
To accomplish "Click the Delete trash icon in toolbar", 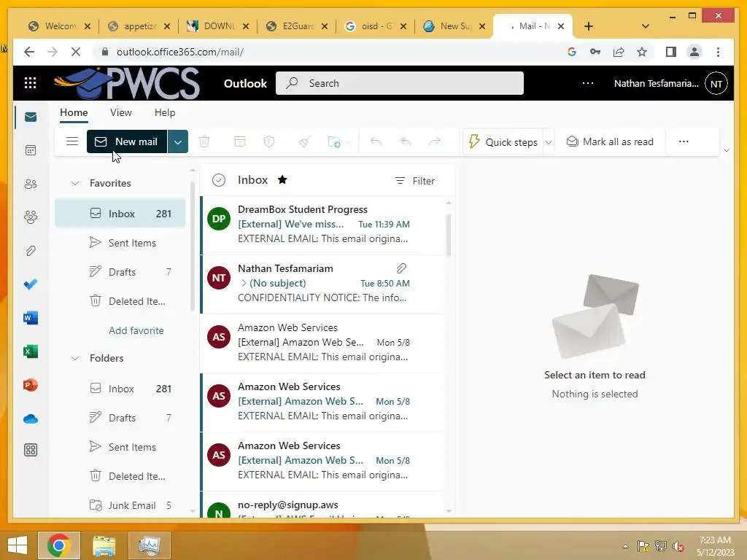I will 204,141.
